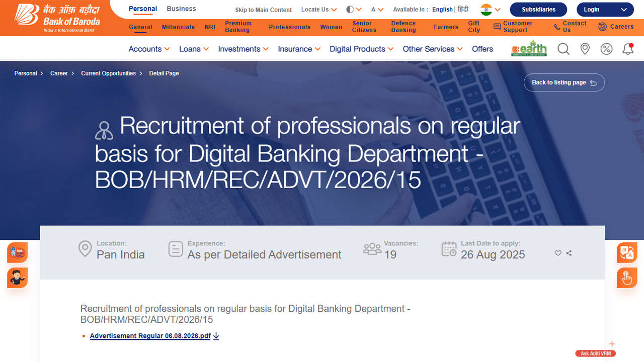The image size is (644, 362).
Task: Open the Farmers section
Action: coord(446,27)
